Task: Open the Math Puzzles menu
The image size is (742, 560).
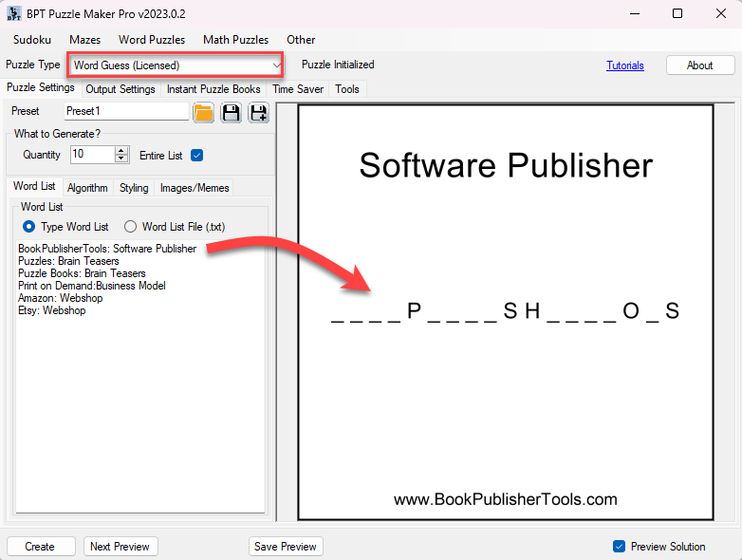Action: tap(235, 40)
